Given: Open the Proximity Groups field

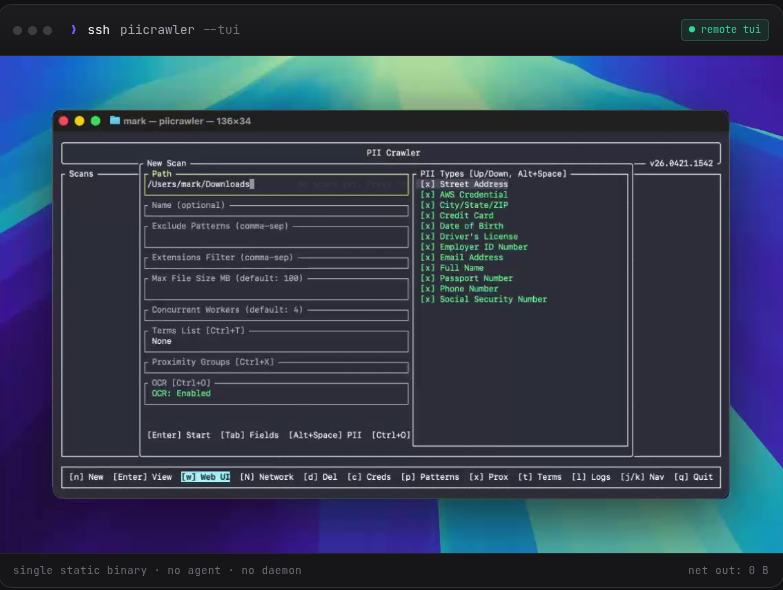Looking at the screenshot, I should click(x=276, y=368).
